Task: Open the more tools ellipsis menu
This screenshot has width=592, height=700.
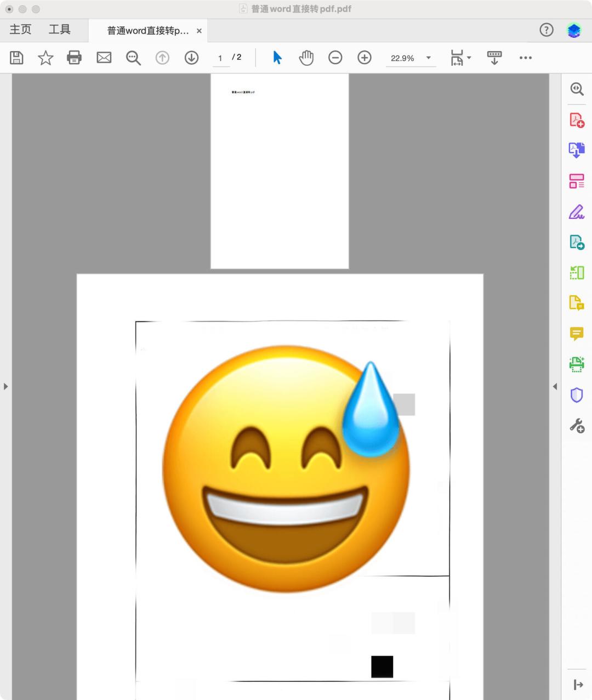Action: [526, 58]
